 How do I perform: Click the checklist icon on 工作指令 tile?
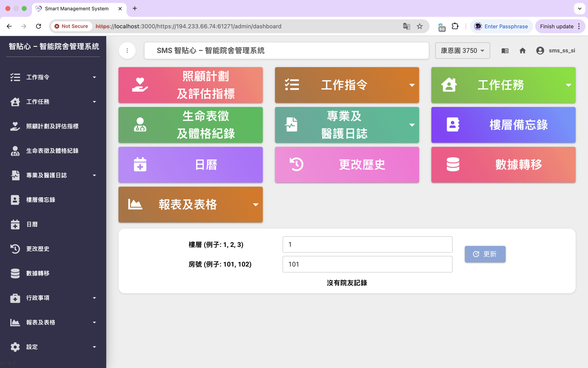(x=292, y=85)
